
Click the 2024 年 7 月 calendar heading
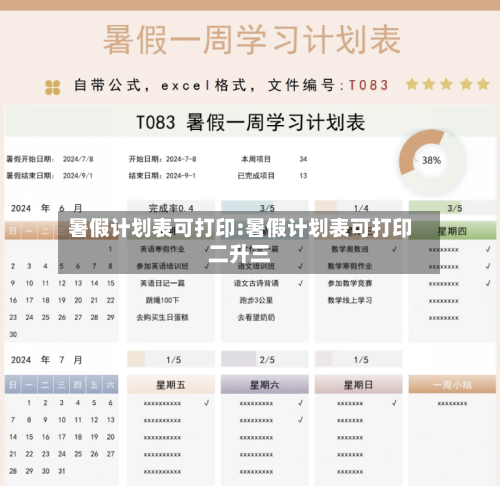(x=46, y=360)
